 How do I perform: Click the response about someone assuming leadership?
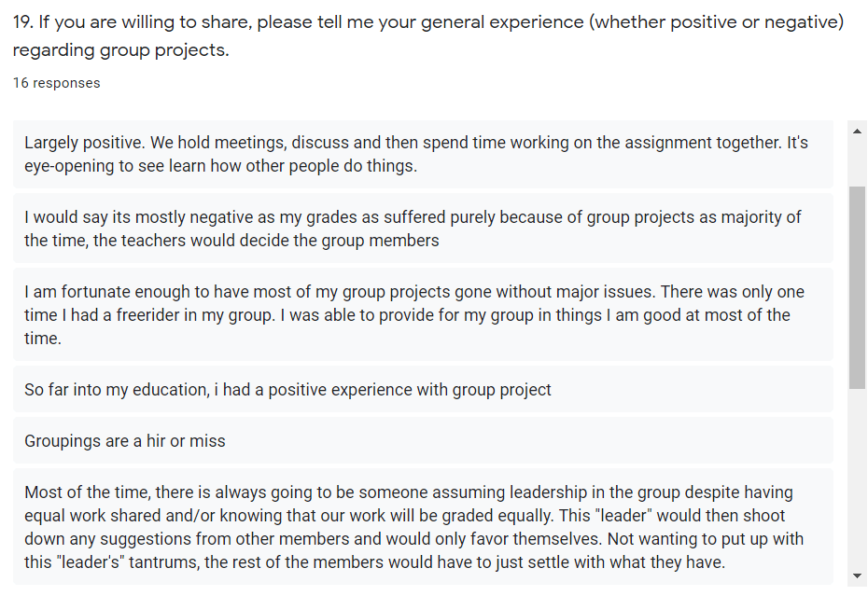coord(423,527)
